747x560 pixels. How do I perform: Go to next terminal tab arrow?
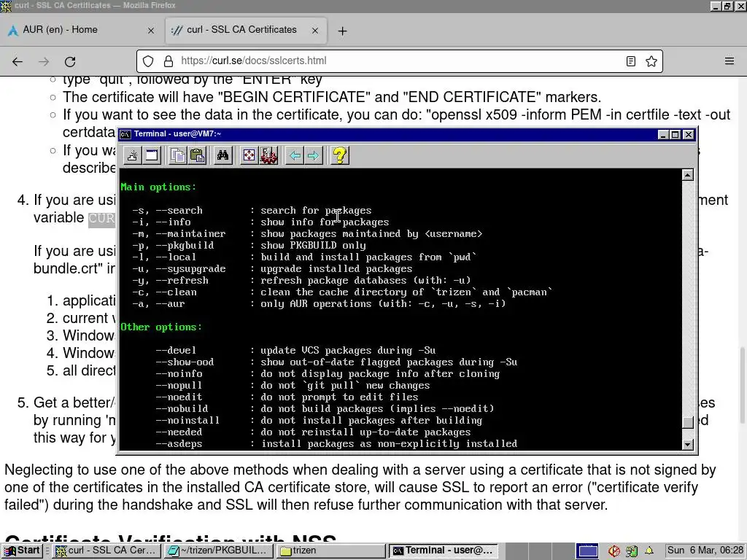313,155
